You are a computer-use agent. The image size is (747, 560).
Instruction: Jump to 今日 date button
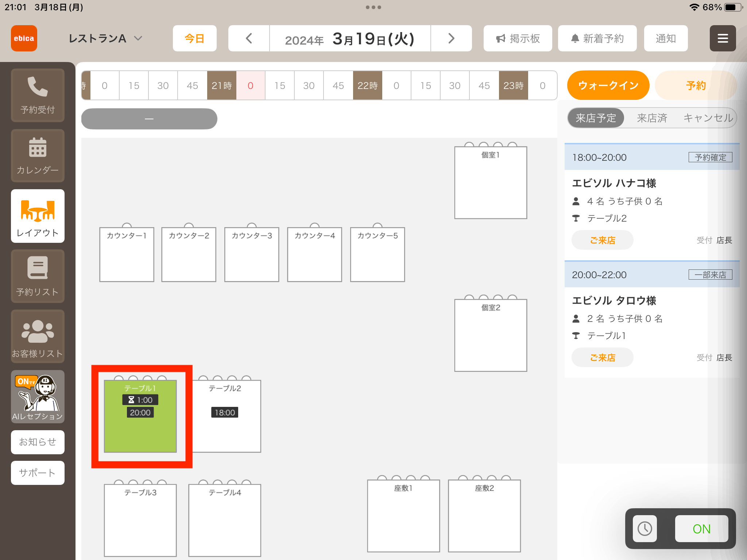coord(195,38)
